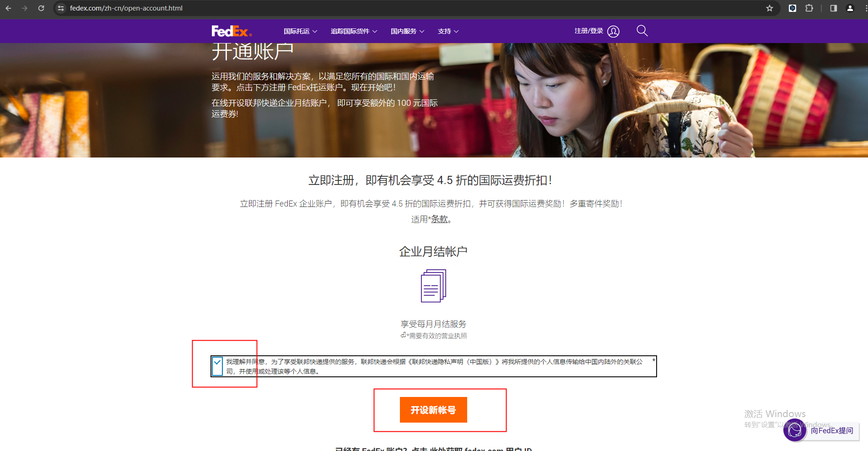Click the monthly account document icon
Viewport: 868px width, 451px height.
(433, 286)
